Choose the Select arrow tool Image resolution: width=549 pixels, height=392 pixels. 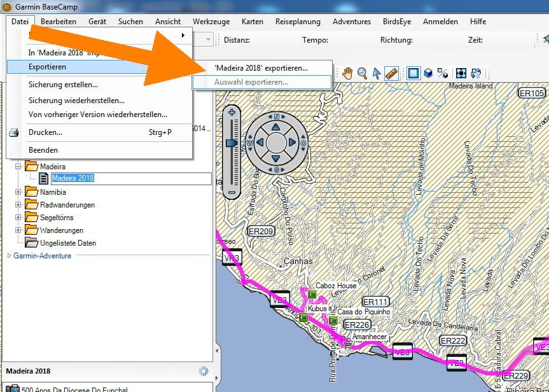coord(377,73)
